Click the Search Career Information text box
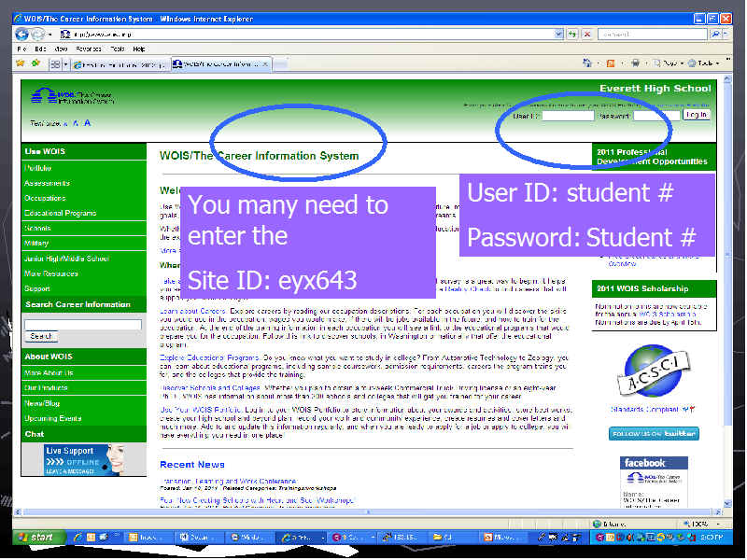747x560 pixels. pyautogui.click(x=83, y=325)
